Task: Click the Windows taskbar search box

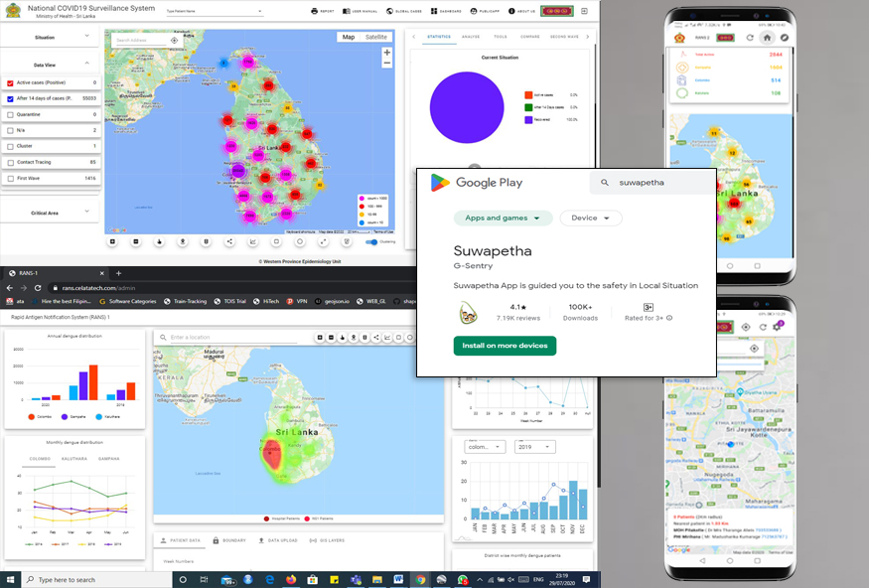Action: 95,580
